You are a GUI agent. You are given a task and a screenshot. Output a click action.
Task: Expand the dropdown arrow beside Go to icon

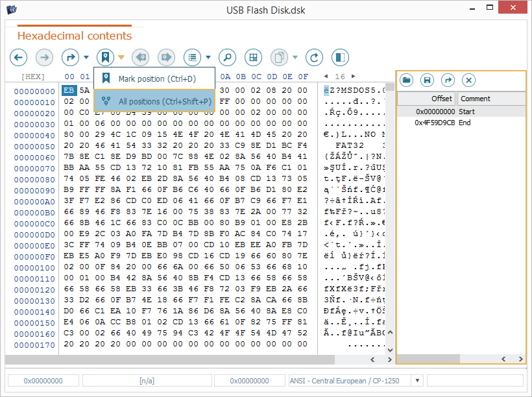coord(86,57)
